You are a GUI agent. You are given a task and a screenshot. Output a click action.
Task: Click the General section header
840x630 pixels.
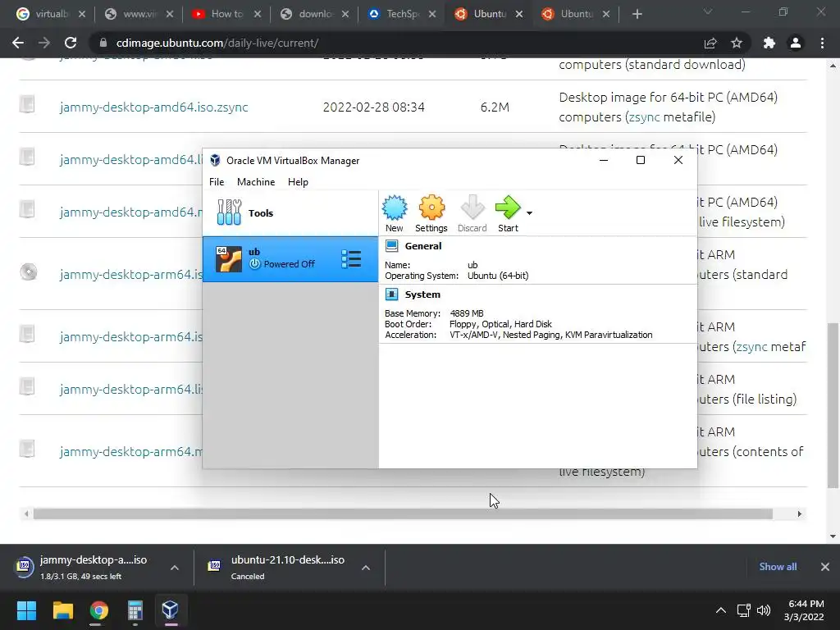pos(423,246)
